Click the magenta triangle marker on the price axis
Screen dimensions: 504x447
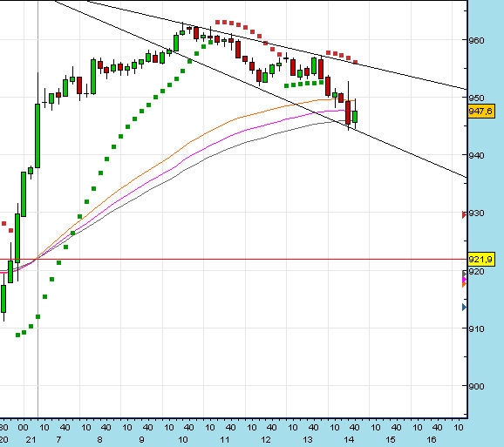pyautogui.click(x=464, y=280)
